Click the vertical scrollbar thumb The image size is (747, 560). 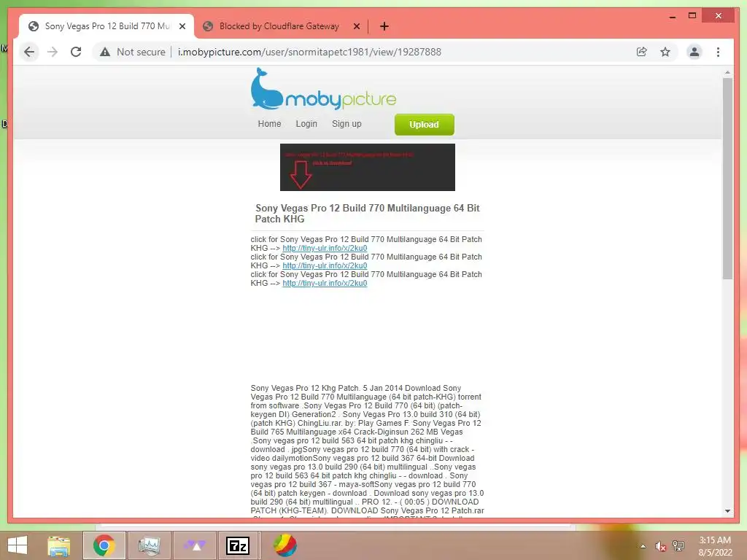pyautogui.click(x=727, y=179)
